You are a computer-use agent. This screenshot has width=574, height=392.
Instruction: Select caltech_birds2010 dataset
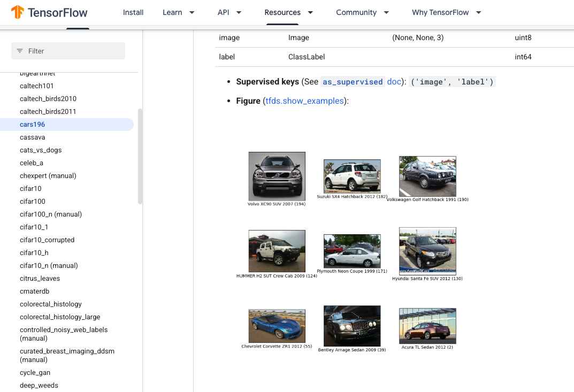point(48,99)
